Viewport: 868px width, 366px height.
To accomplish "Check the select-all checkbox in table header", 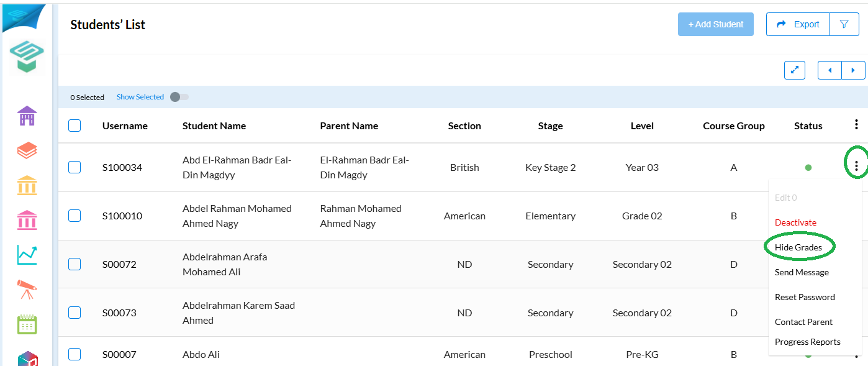I will (x=75, y=126).
